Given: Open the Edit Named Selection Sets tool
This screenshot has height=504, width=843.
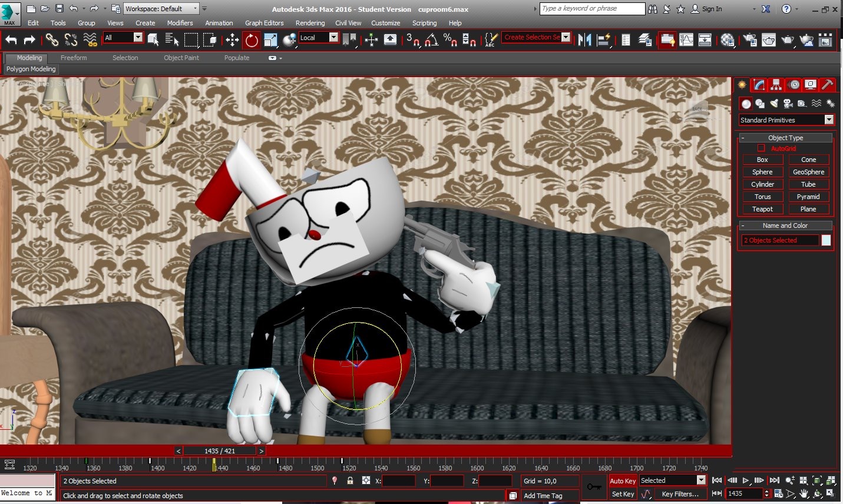Looking at the screenshot, I should (x=491, y=39).
